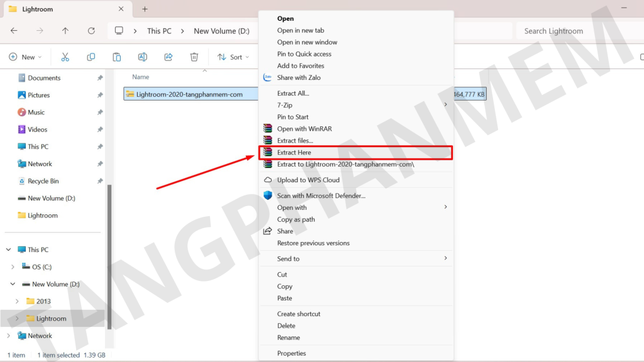The image size is (644, 362).
Task: Open Pictures in Quick access
Action: coord(38,96)
